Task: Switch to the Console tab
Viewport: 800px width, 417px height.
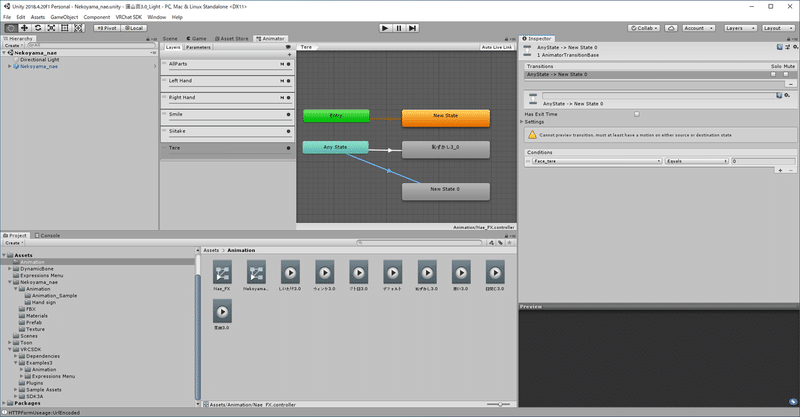Action: (47, 236)
